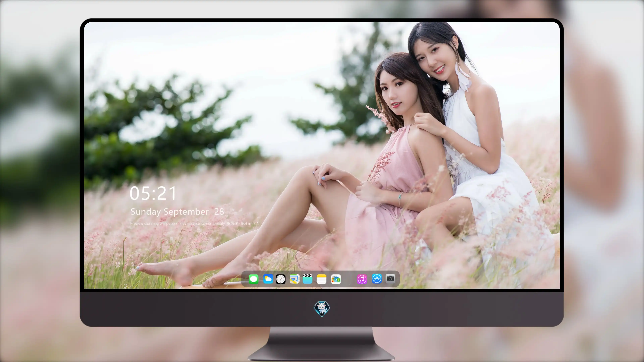Image resolution: width=644 pixels, height=362 pixels.
Task: Open the Weather app in the dock
Action: [268, 279]
